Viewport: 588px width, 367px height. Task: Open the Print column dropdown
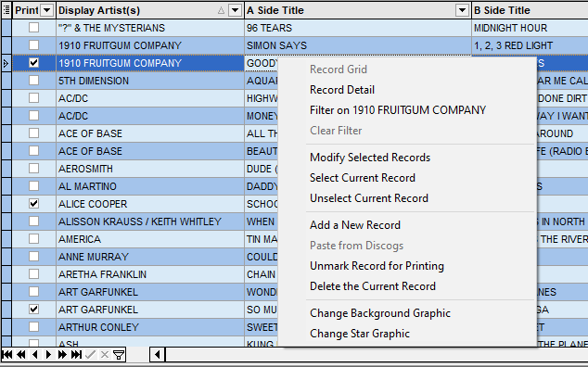point(47,10)
